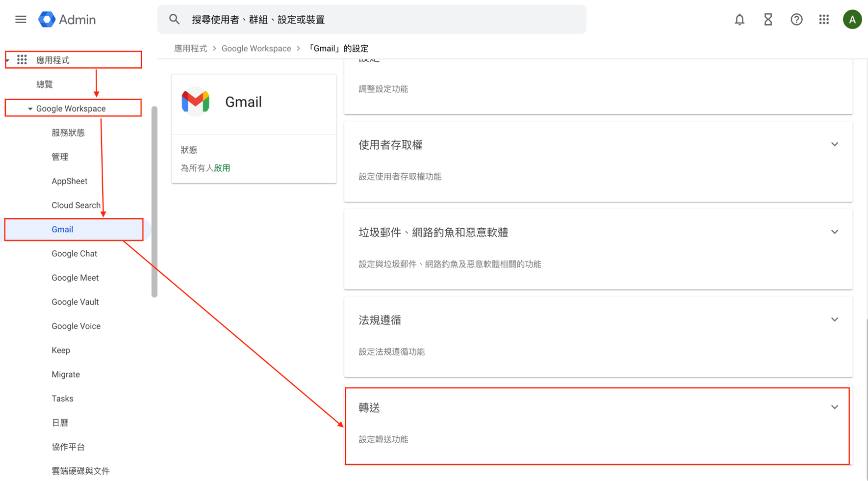Image resolution: width=868 pixels, height=481 pixels.
Task: Expand the 轉送 section chevron
Action: (x=834, y=407)
